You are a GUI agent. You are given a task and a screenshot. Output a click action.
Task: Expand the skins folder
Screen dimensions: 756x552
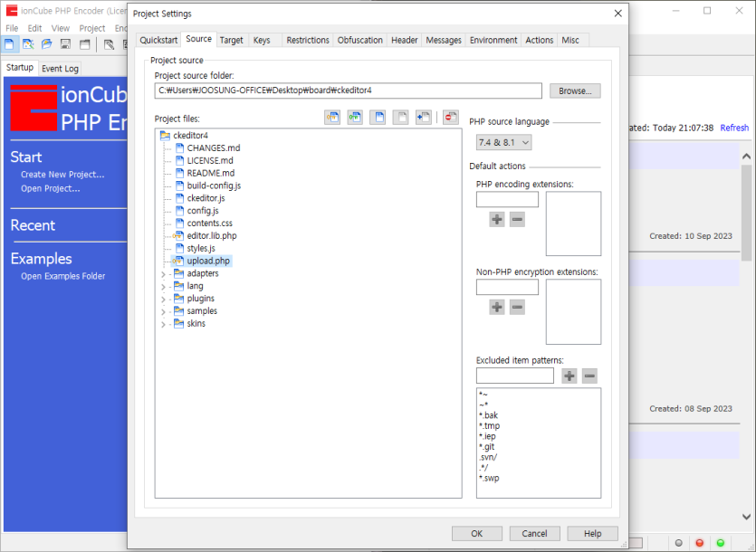(x=163, y=325)
